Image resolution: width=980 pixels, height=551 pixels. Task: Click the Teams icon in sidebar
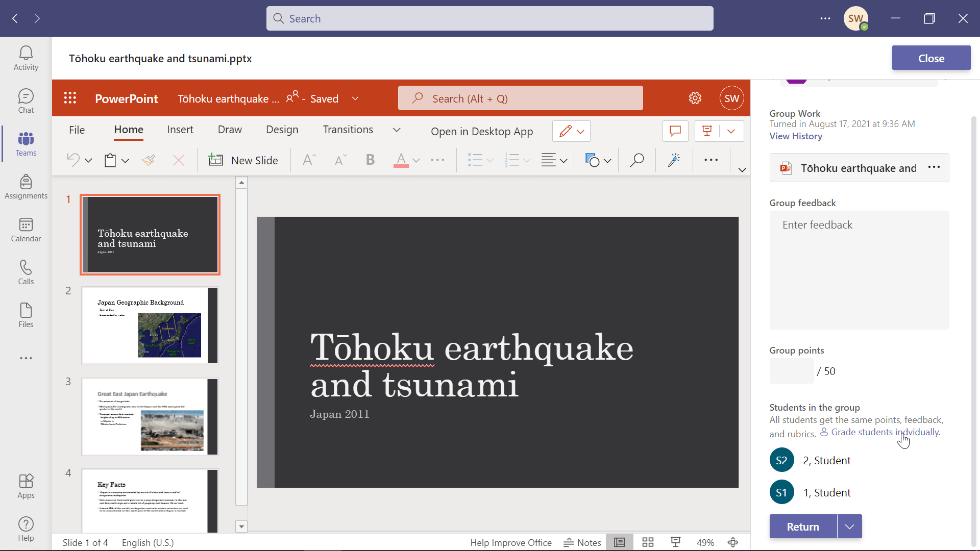pyautogui.click(x=26, y=143)
